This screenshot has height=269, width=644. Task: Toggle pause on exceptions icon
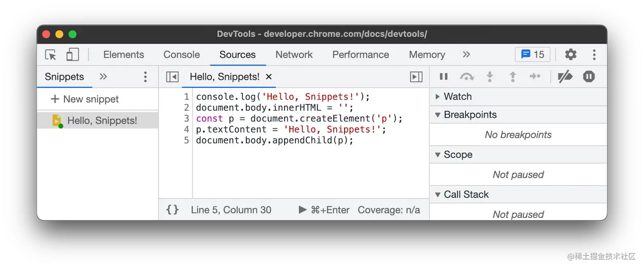tap(589, 77)
